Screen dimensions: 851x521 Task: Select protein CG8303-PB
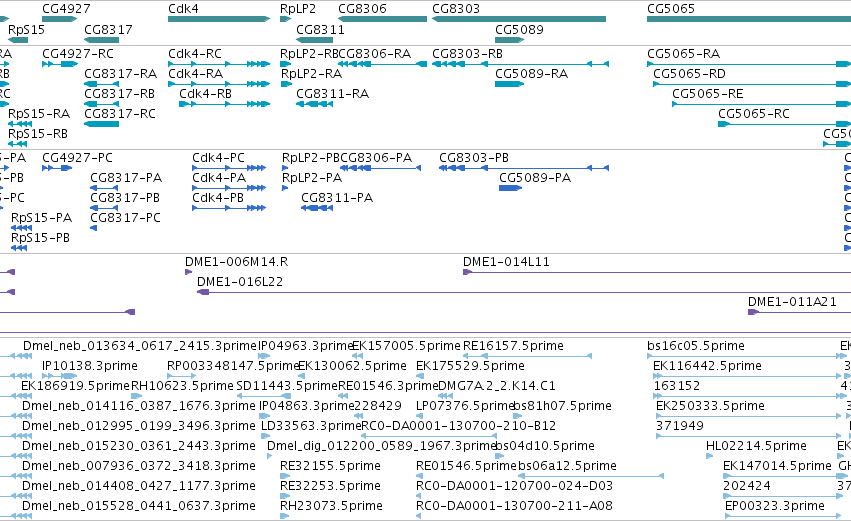click(x=474, y=158)
